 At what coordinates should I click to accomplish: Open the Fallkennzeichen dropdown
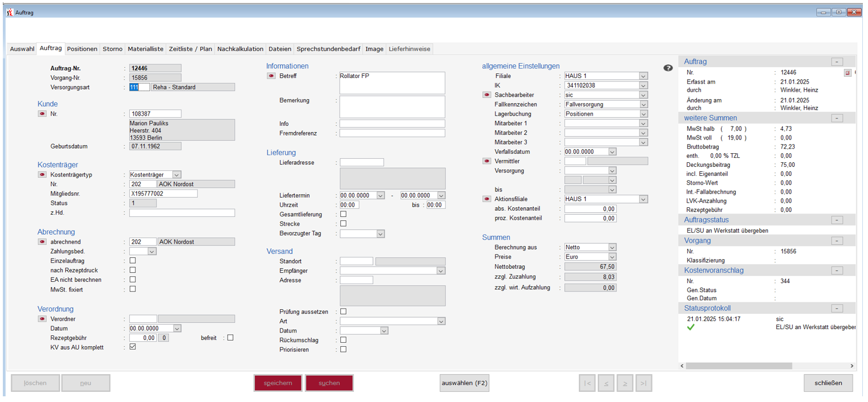(x=643, y=105)
